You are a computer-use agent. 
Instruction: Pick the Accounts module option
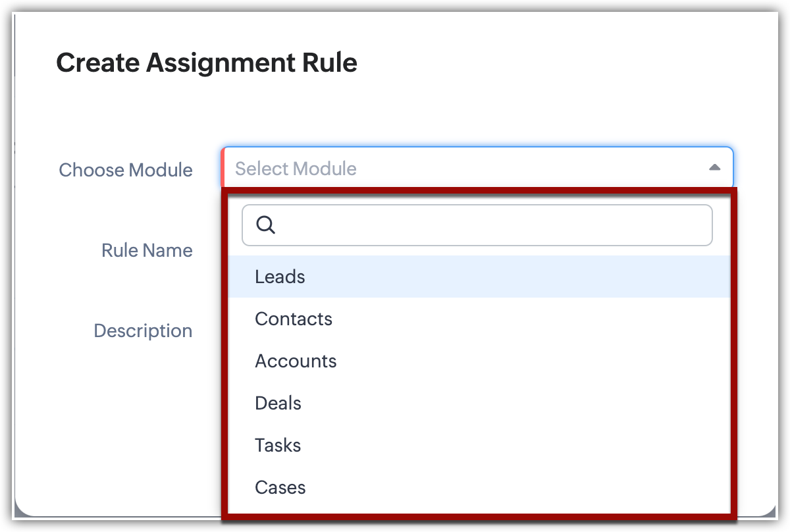[296, 361]
